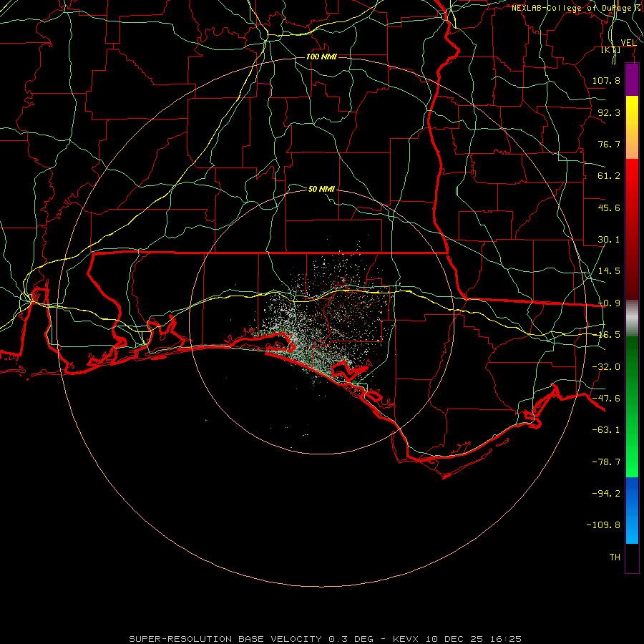Pick the black TH segment of velocity scale
This screenshot has width=644, height=644.
click(x=632, y=558)
